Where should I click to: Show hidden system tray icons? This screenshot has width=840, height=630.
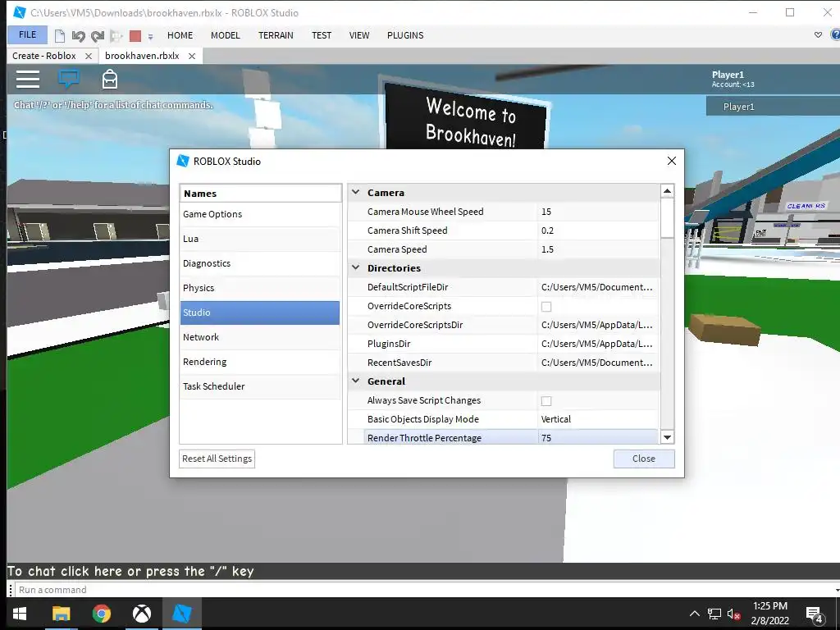coord(694,614)
